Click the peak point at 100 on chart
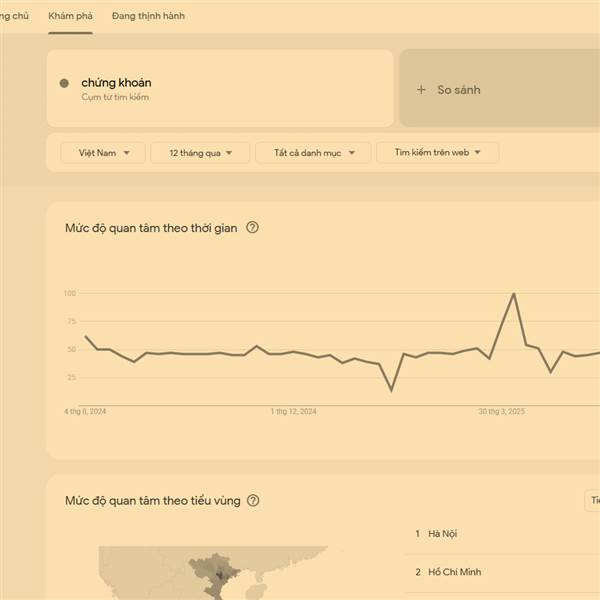Viewport: 600px width, 600px height. pos(514,294)
